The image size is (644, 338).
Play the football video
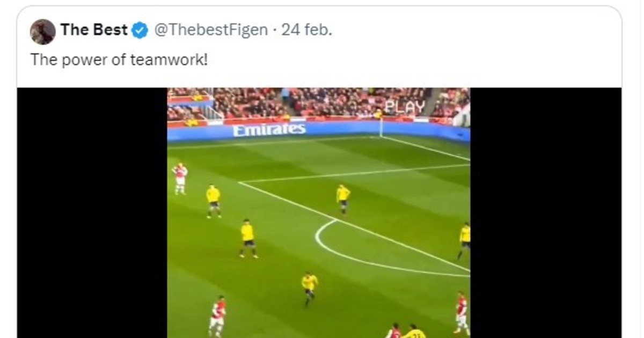tap(319, 213)
